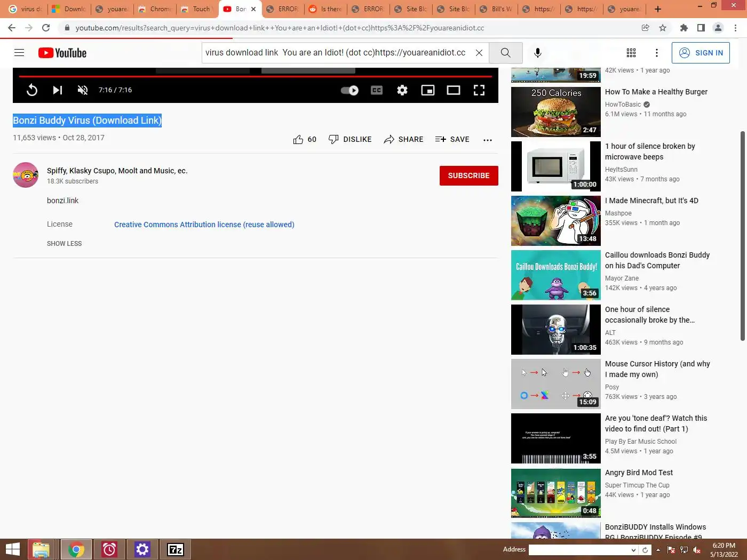This screenshot has width=747, height=560.
Task: Save the video to a playlist
Action: [x=452, y=139]
